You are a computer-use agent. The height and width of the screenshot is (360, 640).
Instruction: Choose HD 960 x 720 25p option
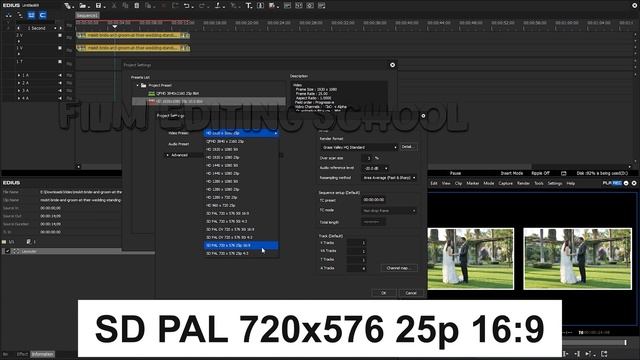pyautogui.click(x=241, y=205)
